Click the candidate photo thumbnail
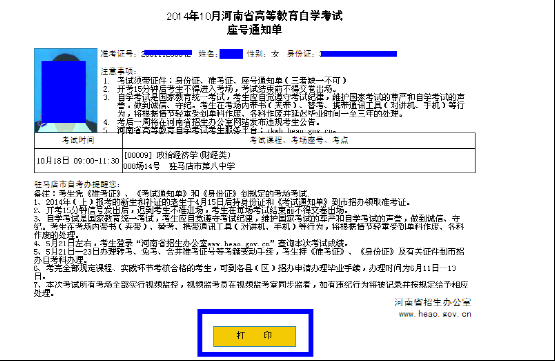This screenshot has height=361, width=555. point(65,90)
